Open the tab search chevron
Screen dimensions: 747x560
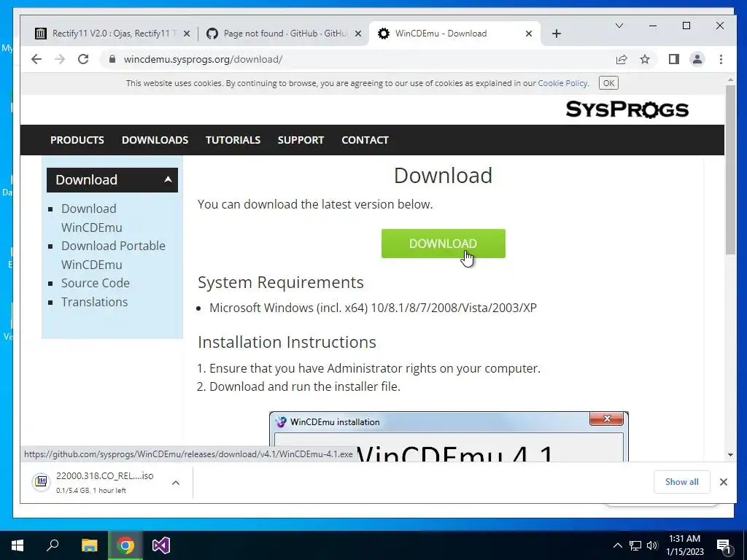[x=619, y=26]
